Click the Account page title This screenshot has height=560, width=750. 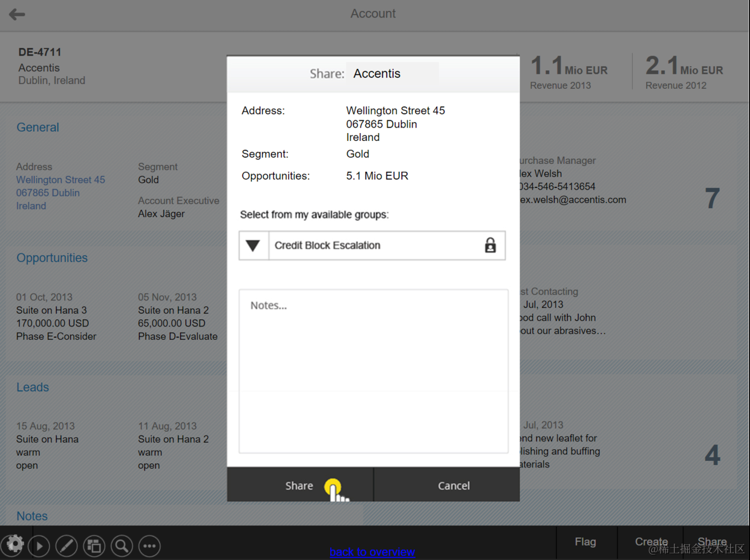tap(373, 13)
